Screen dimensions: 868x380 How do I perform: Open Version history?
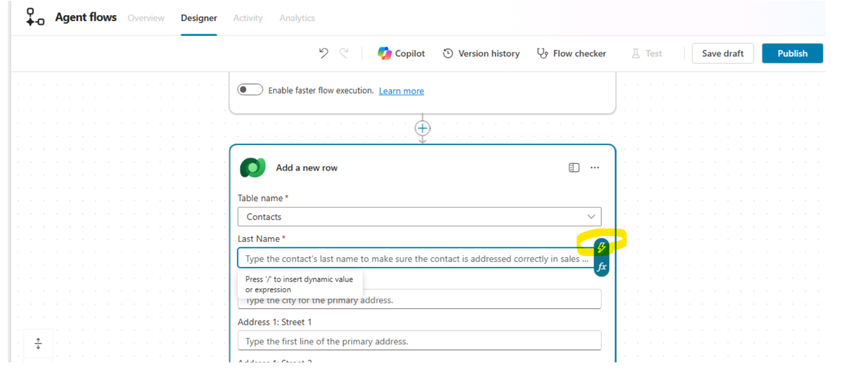(x=481, y=53)
